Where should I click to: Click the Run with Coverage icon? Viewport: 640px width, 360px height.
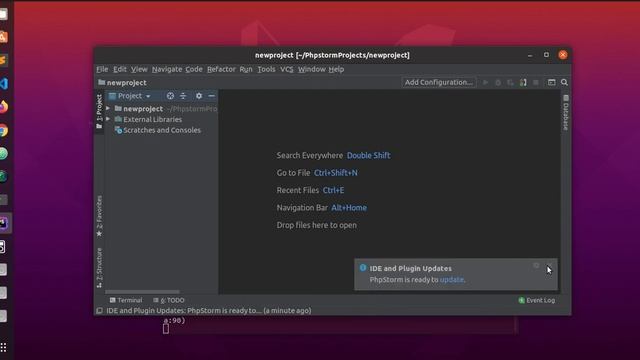[510, 82]
